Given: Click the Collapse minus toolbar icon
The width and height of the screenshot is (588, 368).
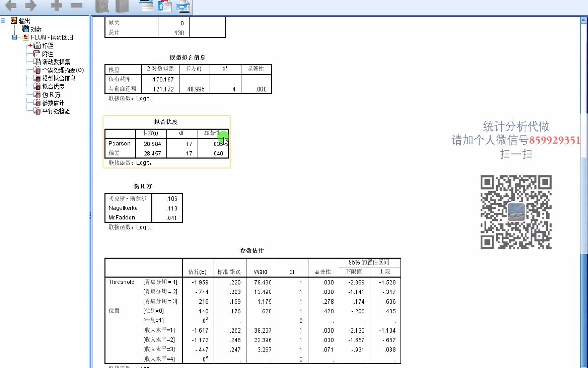Looking at the screenshot, I should [x=76, y=6].
